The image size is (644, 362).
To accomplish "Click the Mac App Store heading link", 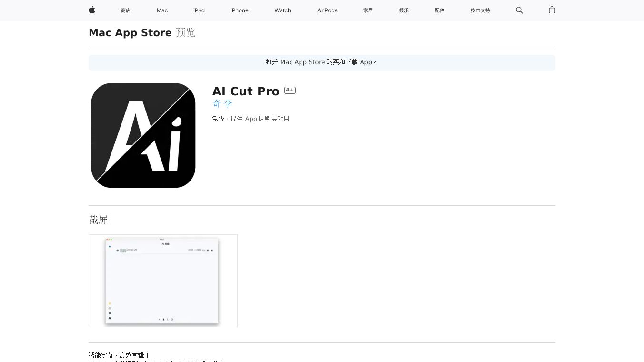I will pyautogui.click(x=130, y=33).
